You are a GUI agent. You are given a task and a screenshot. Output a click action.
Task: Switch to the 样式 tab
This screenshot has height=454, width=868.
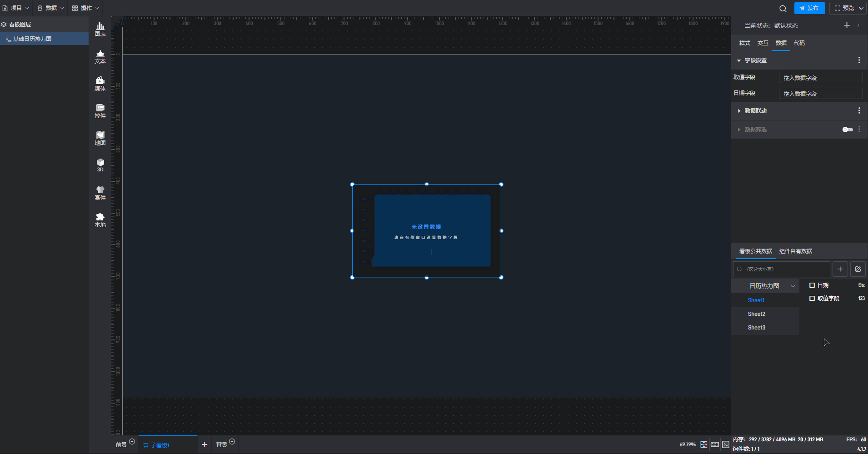[x=744, y=43]
